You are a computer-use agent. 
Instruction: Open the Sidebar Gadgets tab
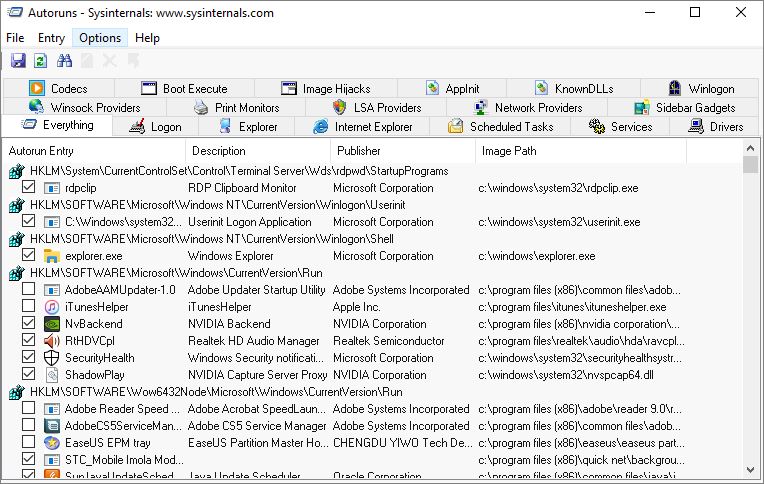point(684,108)
